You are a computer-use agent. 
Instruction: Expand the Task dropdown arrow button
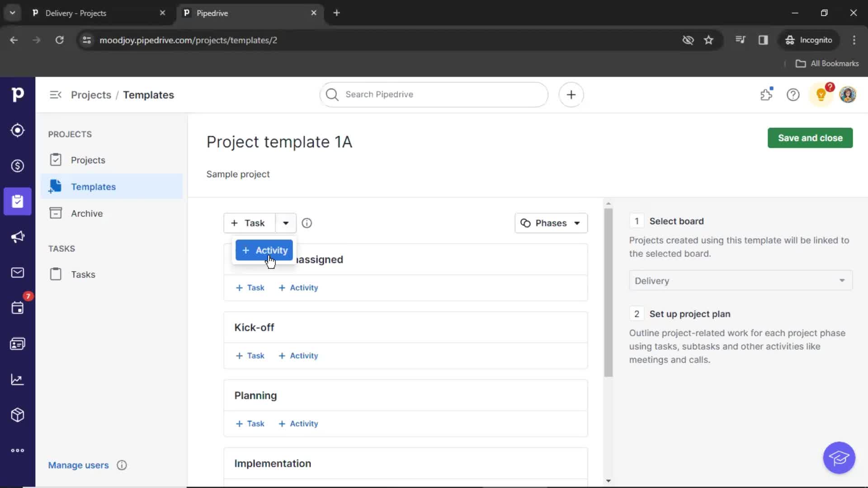point(286,223)
